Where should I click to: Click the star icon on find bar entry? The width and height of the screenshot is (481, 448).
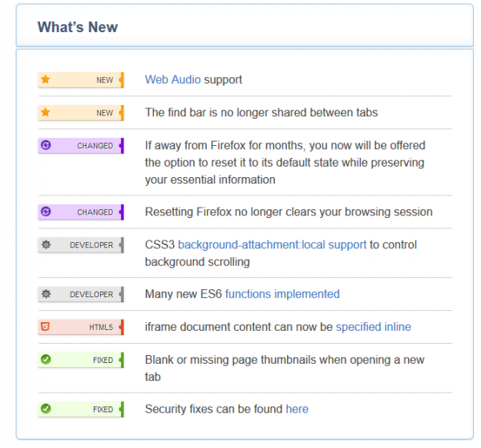pos(46,113)
